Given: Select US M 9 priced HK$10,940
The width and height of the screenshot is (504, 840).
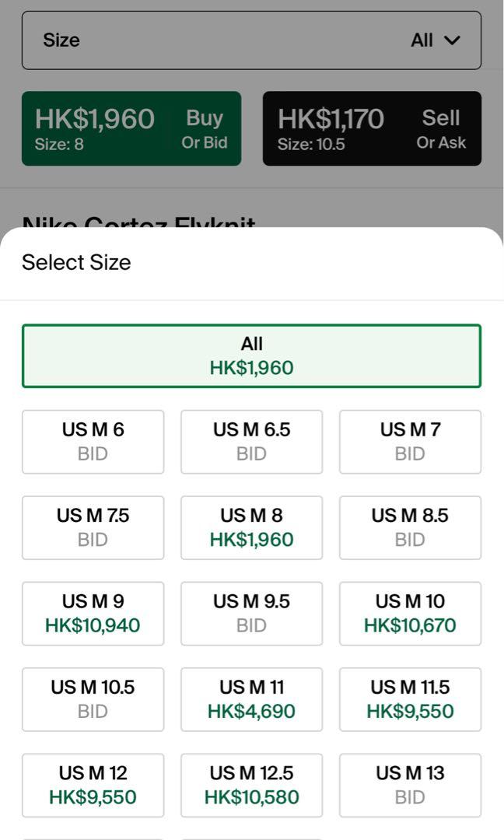Looking at the screenshot, I should [93, 614].
